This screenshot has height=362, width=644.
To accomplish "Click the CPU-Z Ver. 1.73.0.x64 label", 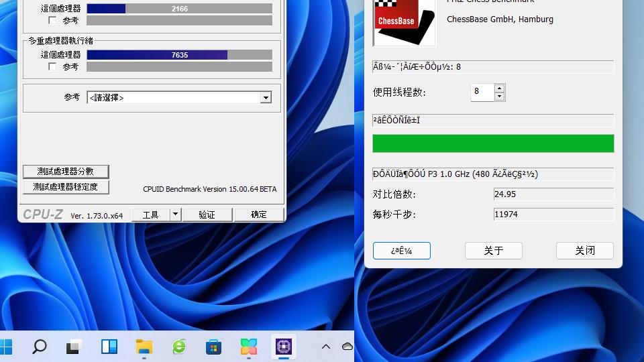I will click(97, 215).
